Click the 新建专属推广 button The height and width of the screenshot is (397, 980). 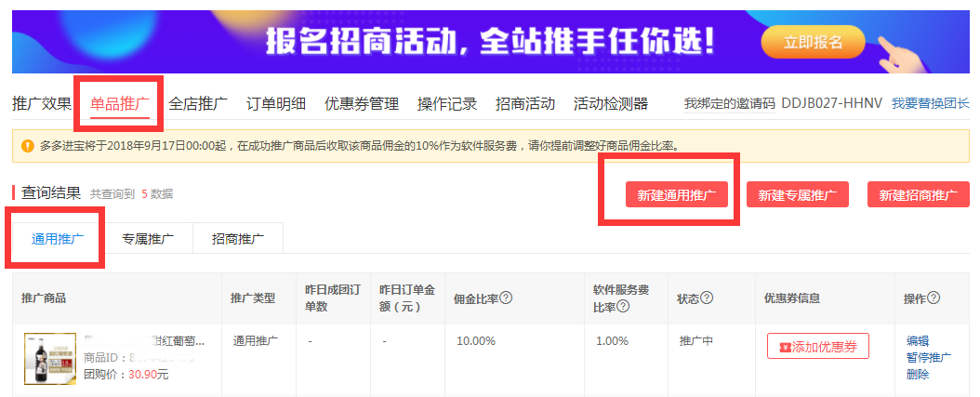(797, 195)
